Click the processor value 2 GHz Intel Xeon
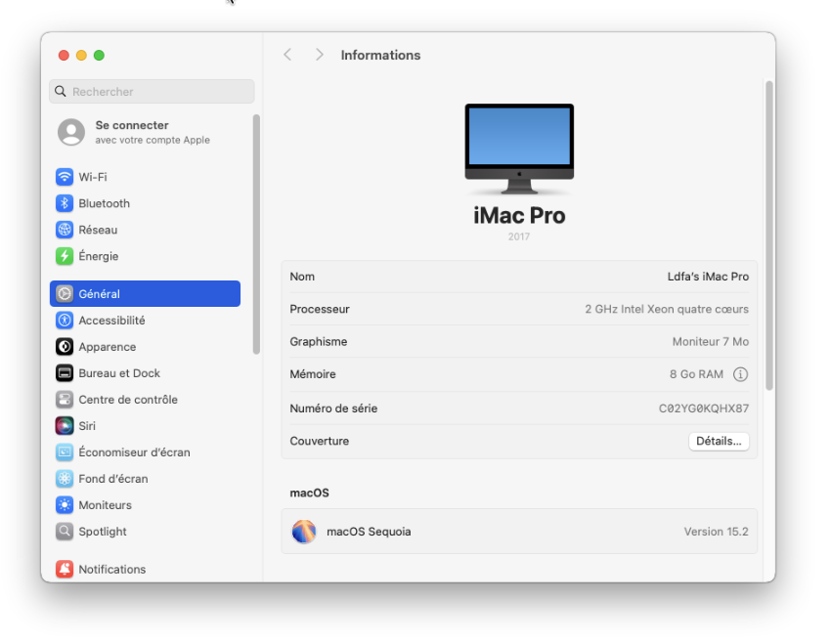Viewport: 831px width, 644px height. coord(667,309)
